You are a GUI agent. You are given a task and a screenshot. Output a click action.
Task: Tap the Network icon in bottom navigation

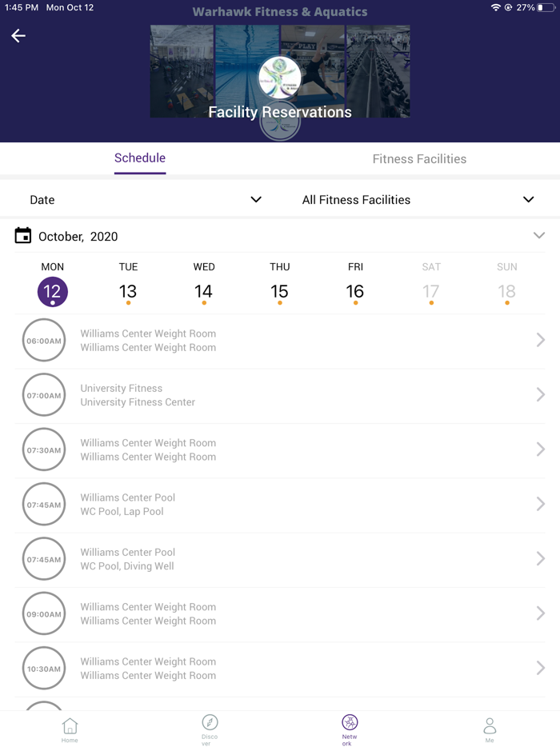(349, 729)
